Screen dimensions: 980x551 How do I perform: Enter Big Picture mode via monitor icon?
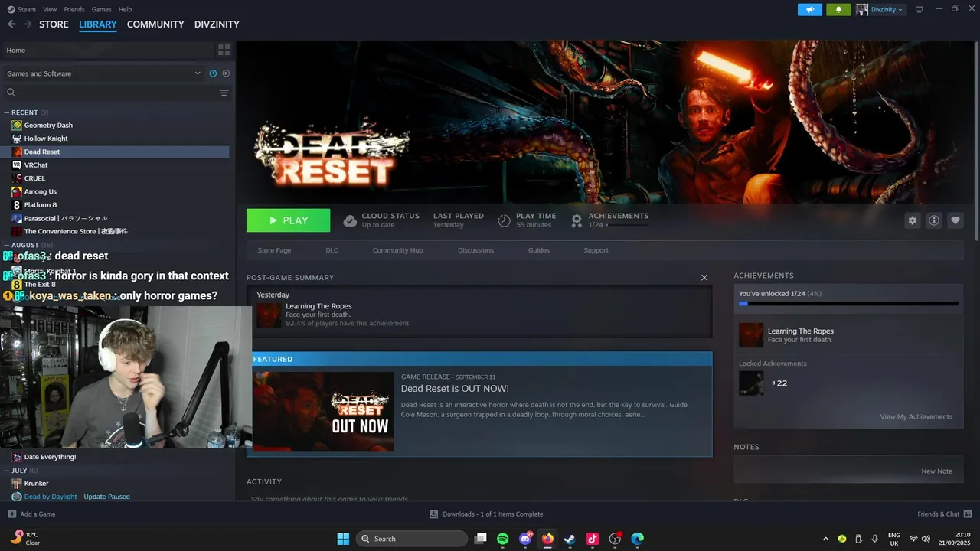(920, 9)
